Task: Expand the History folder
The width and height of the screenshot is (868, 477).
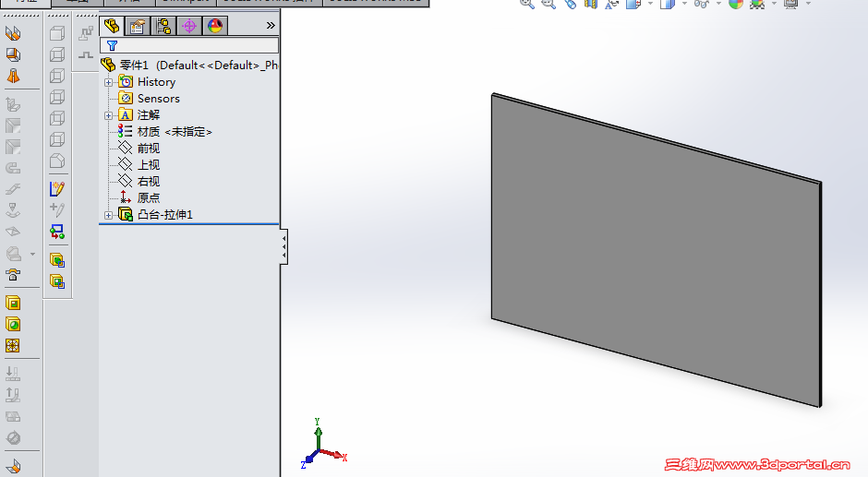Action: pos(109,82)
